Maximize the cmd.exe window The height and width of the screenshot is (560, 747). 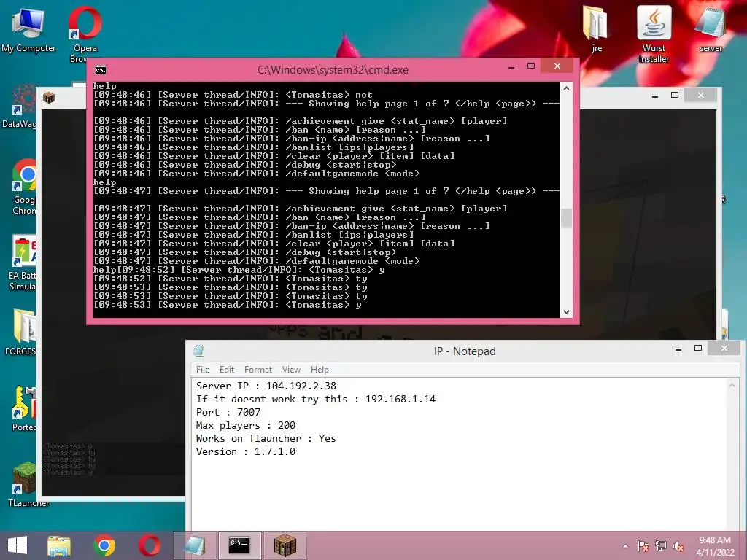pos(531,66)
